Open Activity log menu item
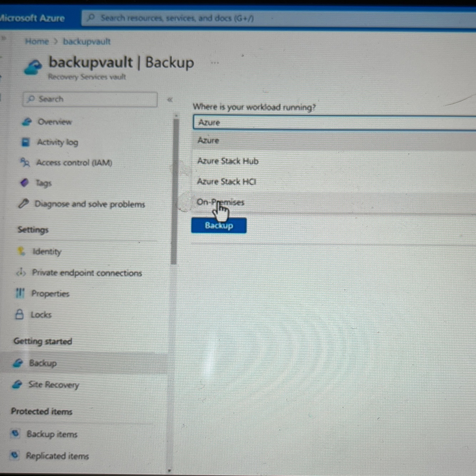 (x=57, y=142)
